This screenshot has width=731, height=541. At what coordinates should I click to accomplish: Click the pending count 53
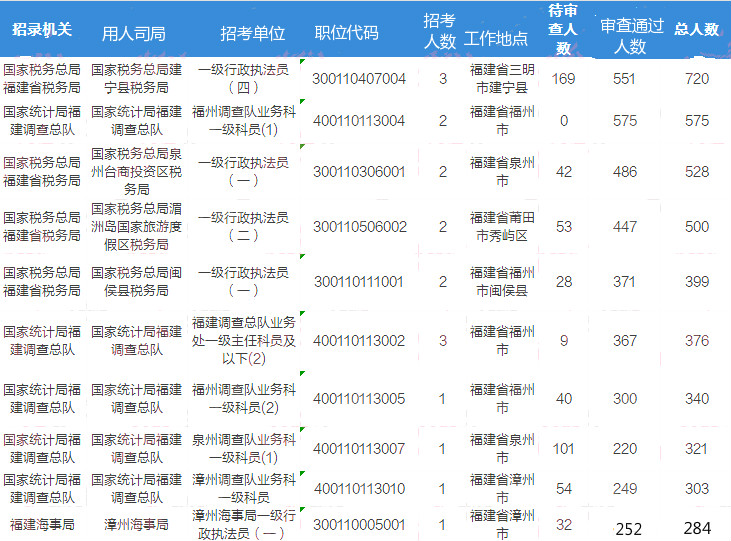point(564,227)
